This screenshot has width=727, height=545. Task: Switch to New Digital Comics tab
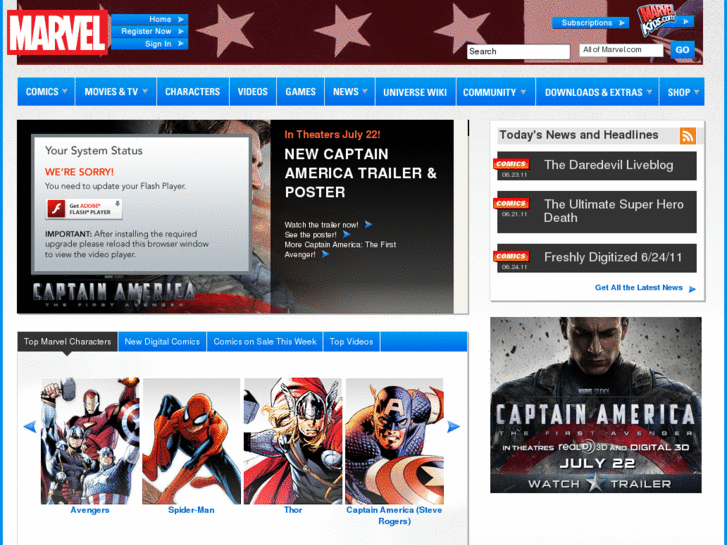pyautogui.click(x=162, y=342)
